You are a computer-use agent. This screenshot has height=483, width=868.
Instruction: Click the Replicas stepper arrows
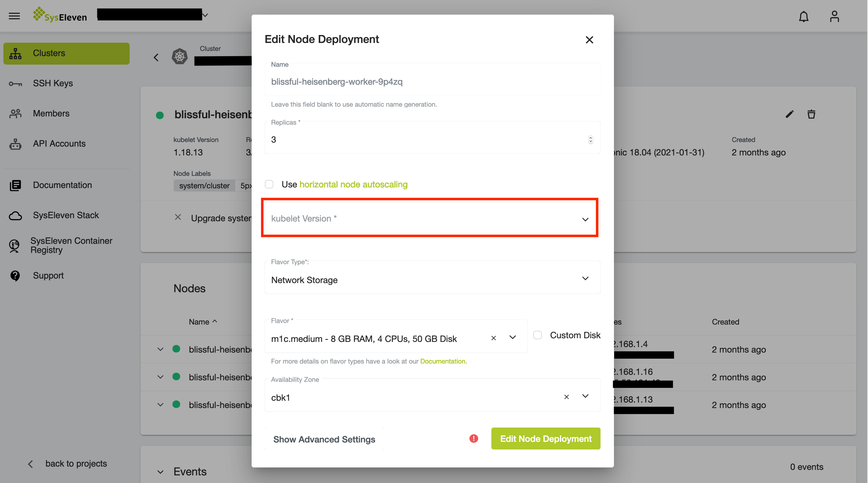click(x=590, y=139)
